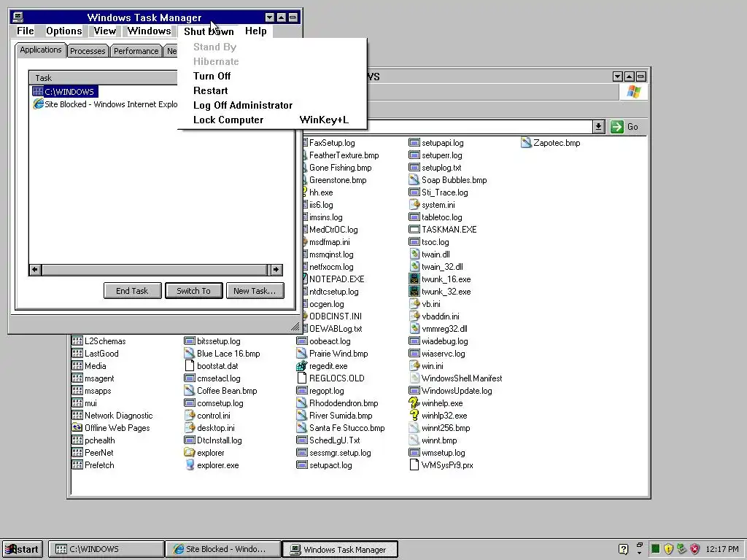Open the Windows menu in Task Manager

click(149, 31)
